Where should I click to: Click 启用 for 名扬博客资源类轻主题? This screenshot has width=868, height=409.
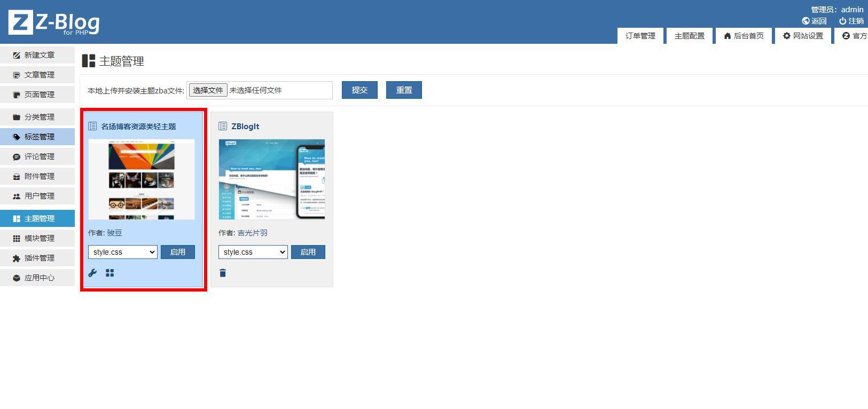pos(178,252)
